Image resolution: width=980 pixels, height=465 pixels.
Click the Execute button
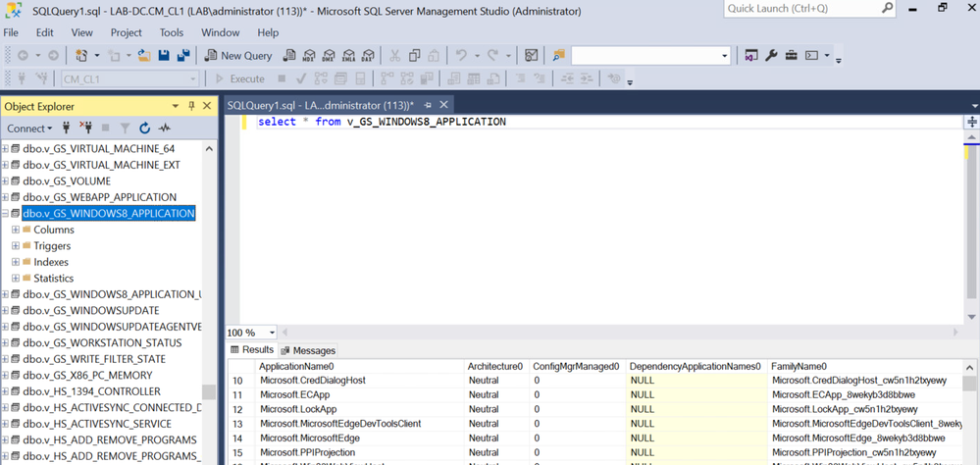pyautogui.click(x=240, y=78)
